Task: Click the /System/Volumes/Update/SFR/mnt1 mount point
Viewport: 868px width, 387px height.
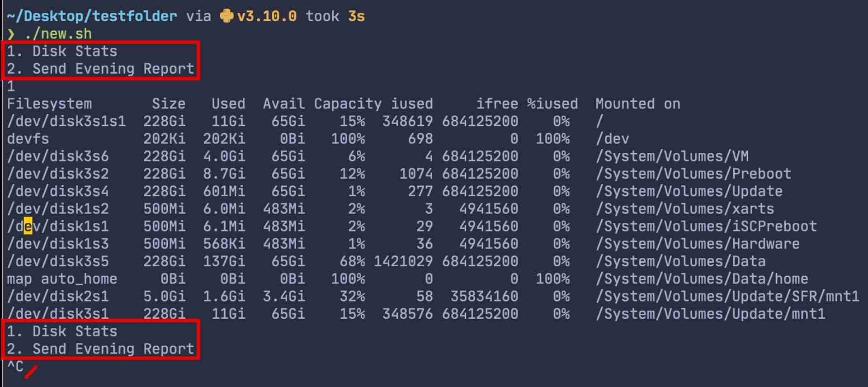Action: click(727, 296)
